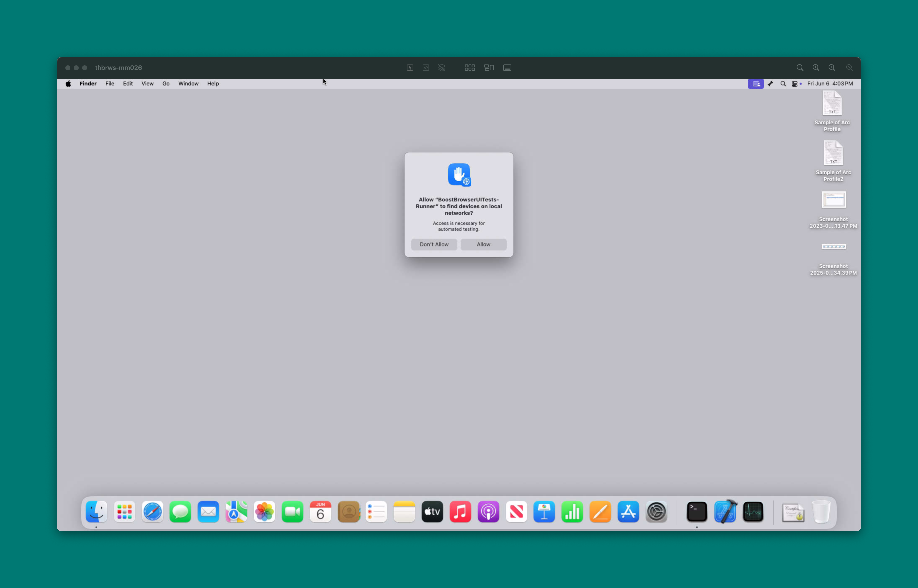Open Podcasts from the Dock
This screenshot has height=588, width=918.
489,512
